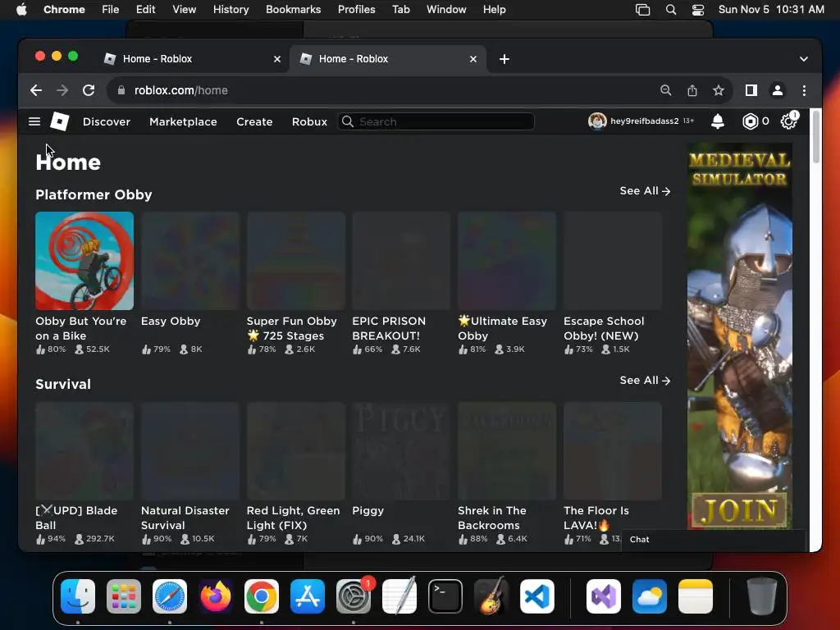Viewport: 840px width, 630px height.
Task: Open a new tab with the plus button
Action: point(504,59)
